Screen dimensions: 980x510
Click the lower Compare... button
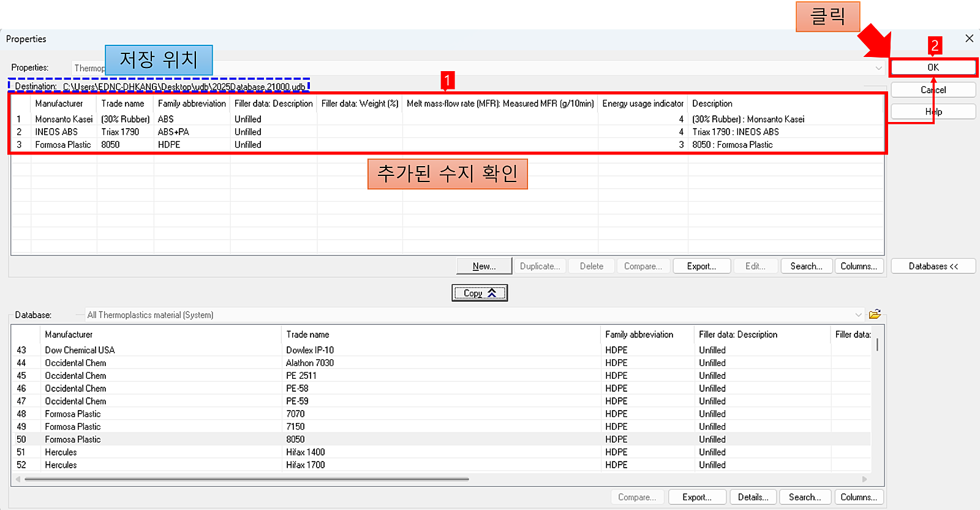(x=637, y=497)
